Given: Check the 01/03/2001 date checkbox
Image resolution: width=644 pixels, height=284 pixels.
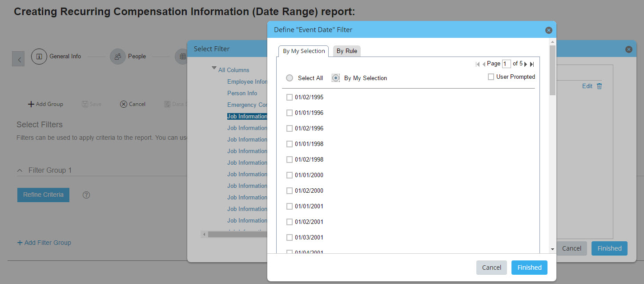Looking at the screenshot, I should tap(290, 237).
